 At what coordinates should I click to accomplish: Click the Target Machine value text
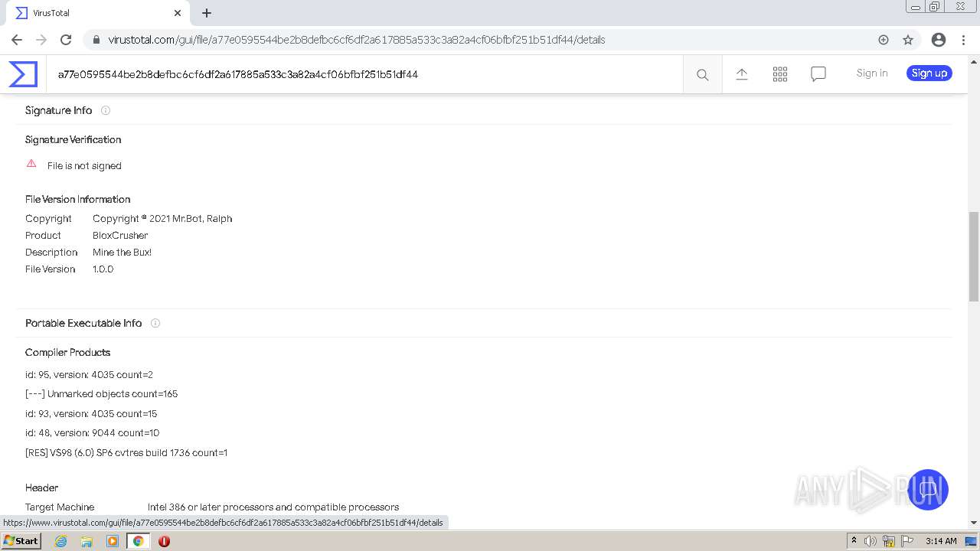pyautogui.click(x=273, y=507)
